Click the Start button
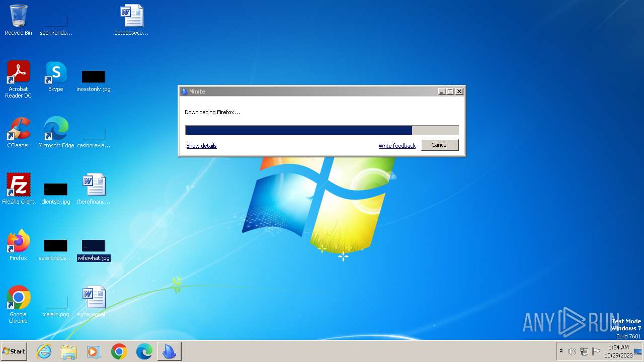Viewport: 644px width, 362px height. (14, 351)
